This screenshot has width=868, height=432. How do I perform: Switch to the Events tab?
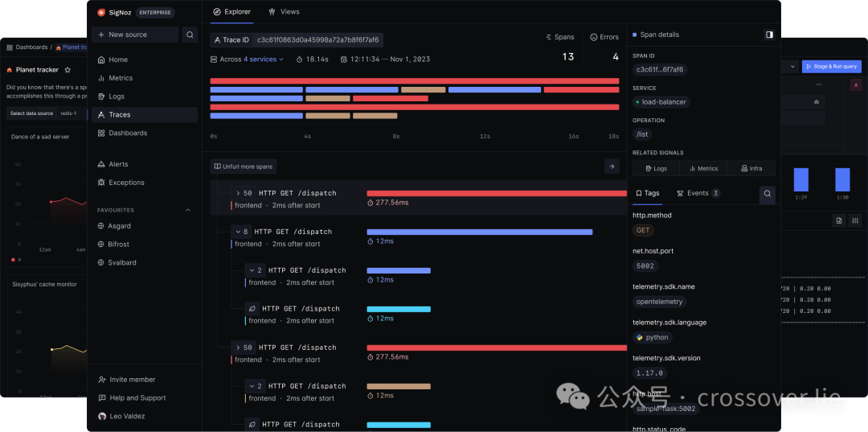point(698,193)
